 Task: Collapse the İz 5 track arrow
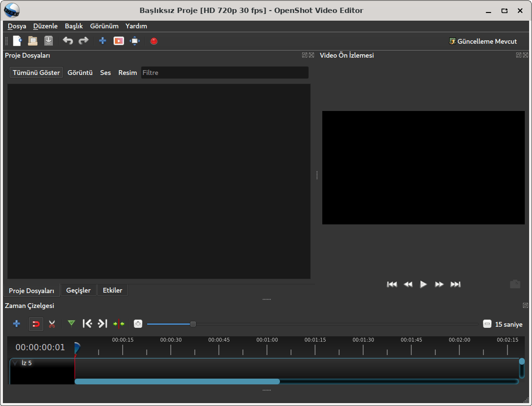(x=15, y=363)
